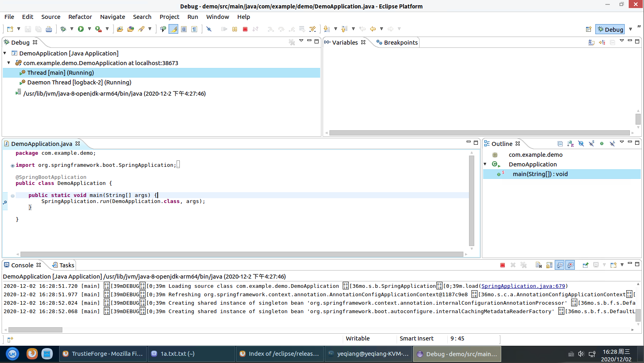Toggle Hide Local Types in Outline
The width and height of the screenshot is (644, 363).
(612, 144)
